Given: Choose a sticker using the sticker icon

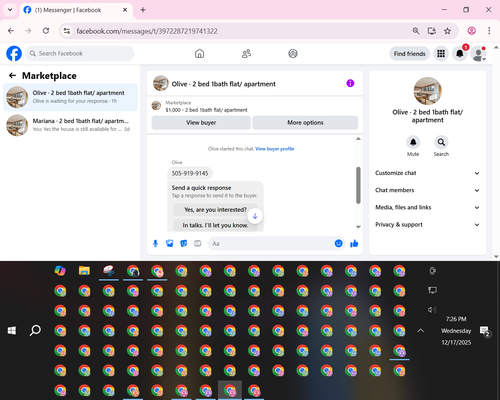Looking at the screenshot, I should point(184,244).
